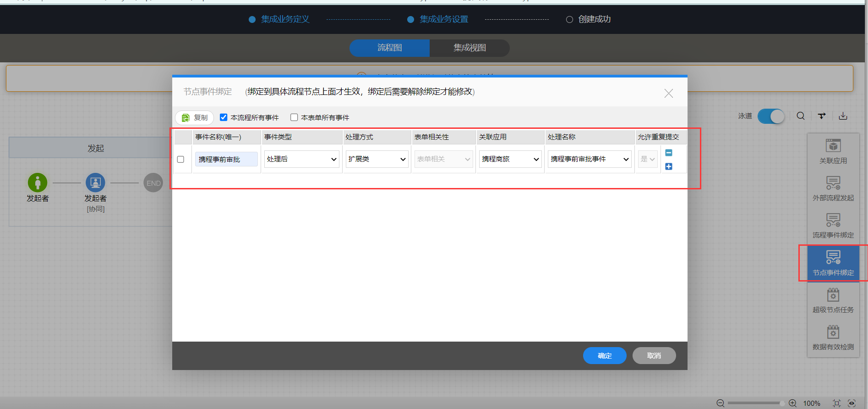Uncheck the 本流程所有事件 checkbox
Screen dimensions: 868x409
224,117
